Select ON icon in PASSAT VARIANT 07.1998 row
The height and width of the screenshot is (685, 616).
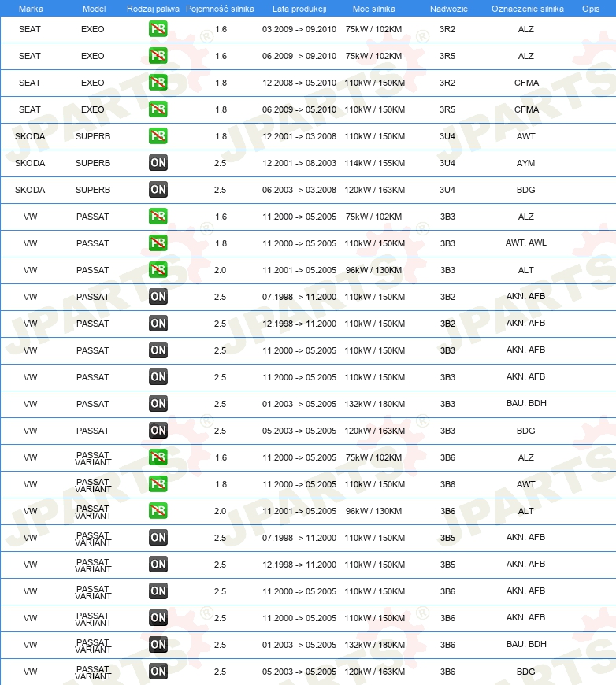point(158,537)
